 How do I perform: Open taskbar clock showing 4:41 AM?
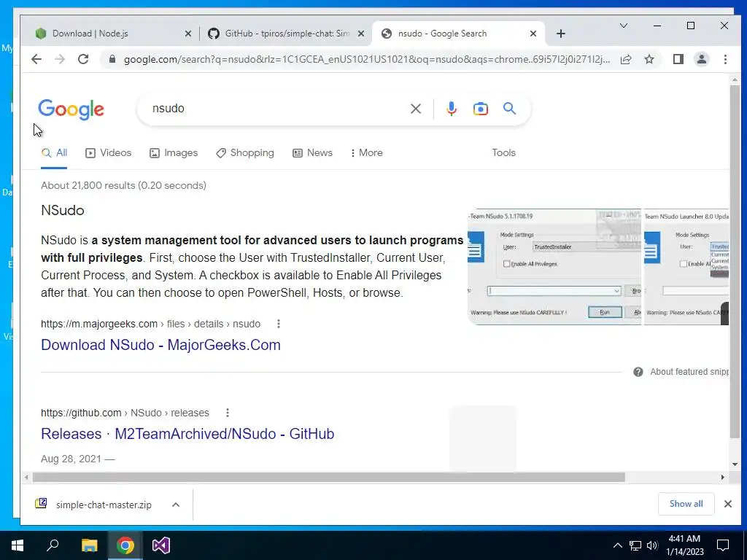tap(684, 545)
